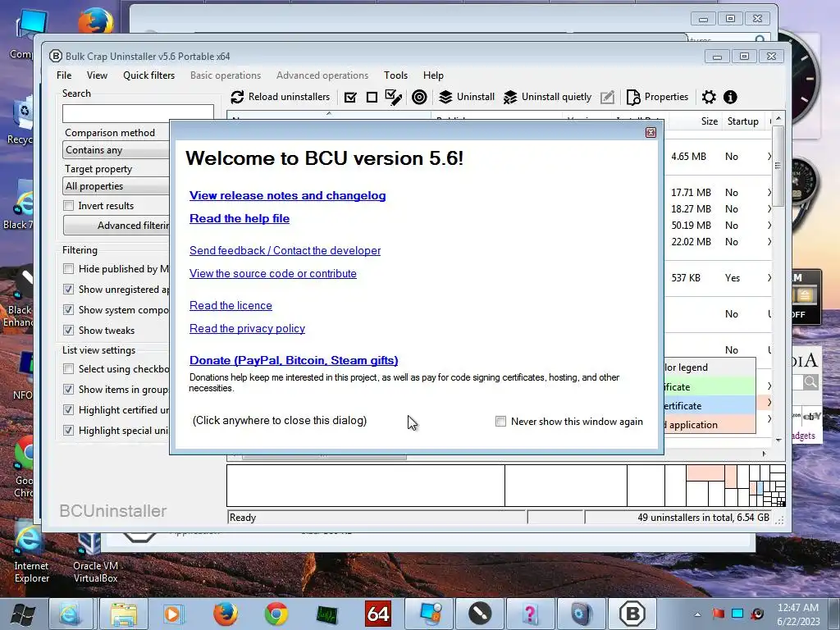The width and height of the screenshot is (840, 630).
Task: Close the welcome dialog with red X
Action: coord(651,132)
